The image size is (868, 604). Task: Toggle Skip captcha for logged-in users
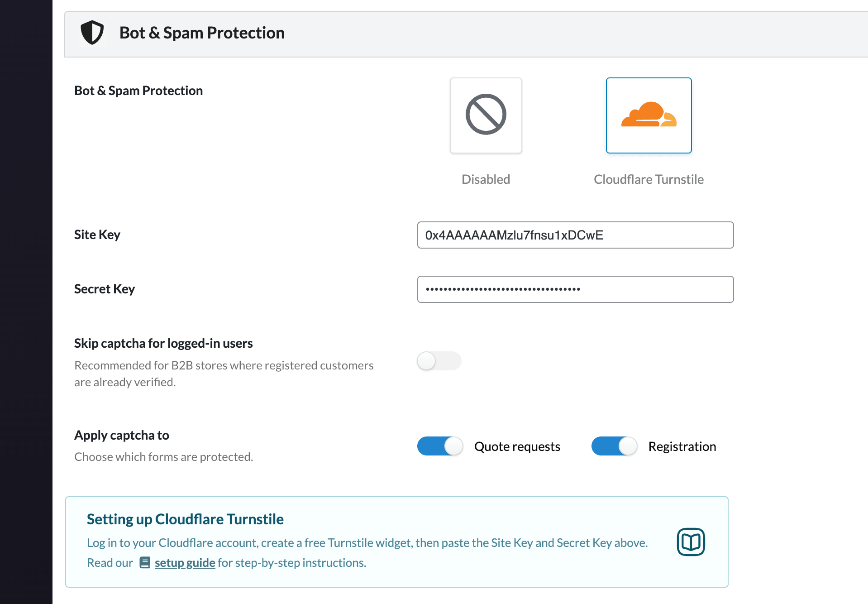[x=439, y=361]
